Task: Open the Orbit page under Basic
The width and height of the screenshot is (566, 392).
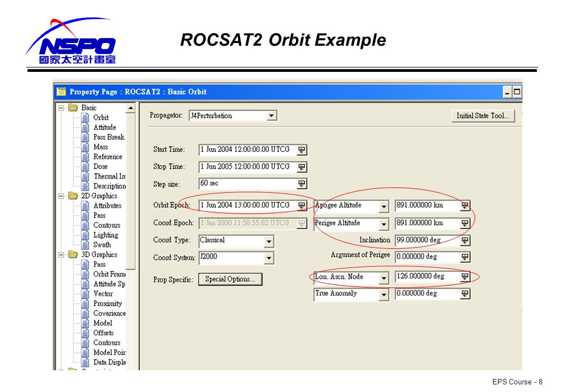Action: pyautogui.click(x=101, y=118)
